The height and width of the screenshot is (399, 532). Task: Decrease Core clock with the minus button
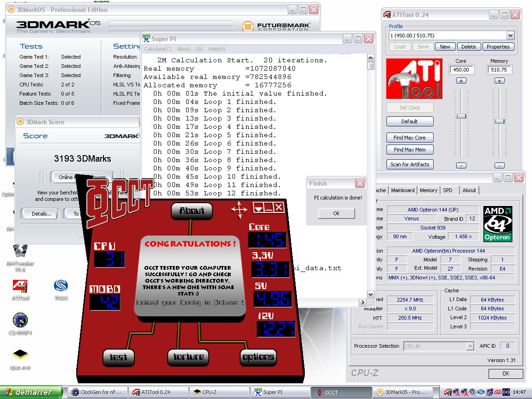tap(461, 166)
